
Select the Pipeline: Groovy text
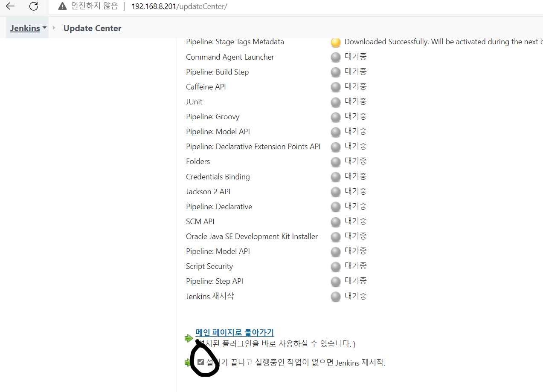coord(212,116)
